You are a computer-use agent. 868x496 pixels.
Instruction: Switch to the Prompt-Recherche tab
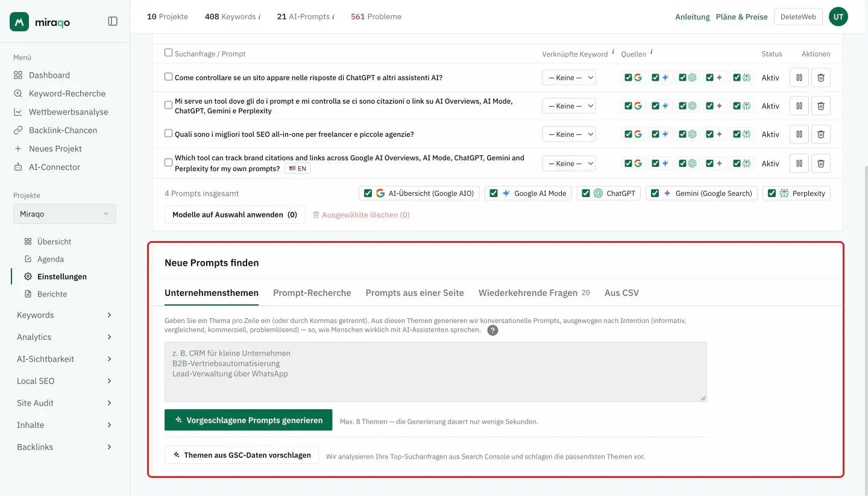(x=312, y=293)
